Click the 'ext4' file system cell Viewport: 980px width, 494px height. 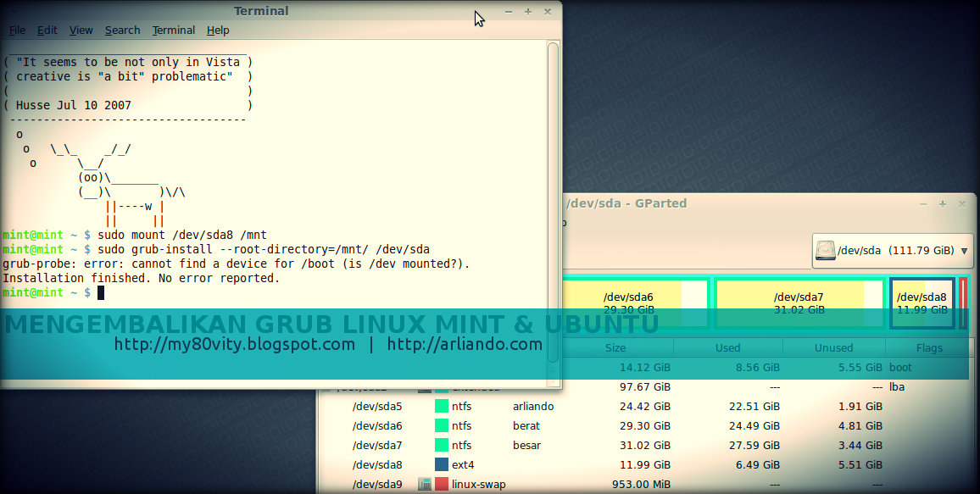coord(463,464)
